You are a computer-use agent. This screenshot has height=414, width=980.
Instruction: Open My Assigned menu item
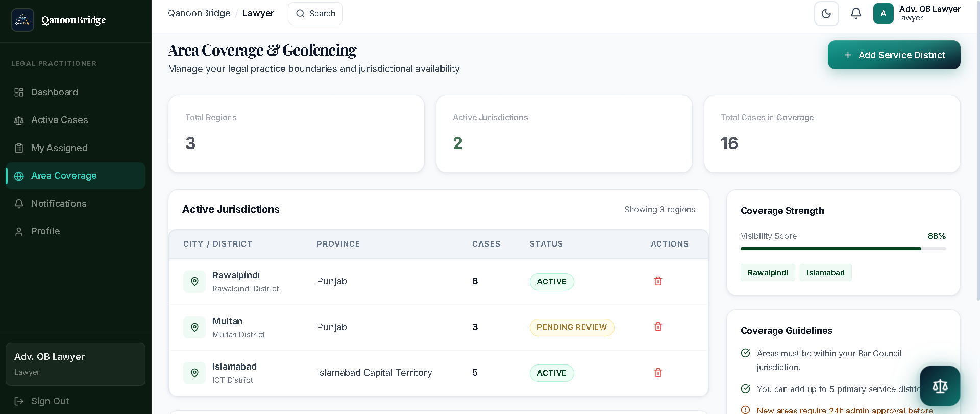(x=76, y=148)
